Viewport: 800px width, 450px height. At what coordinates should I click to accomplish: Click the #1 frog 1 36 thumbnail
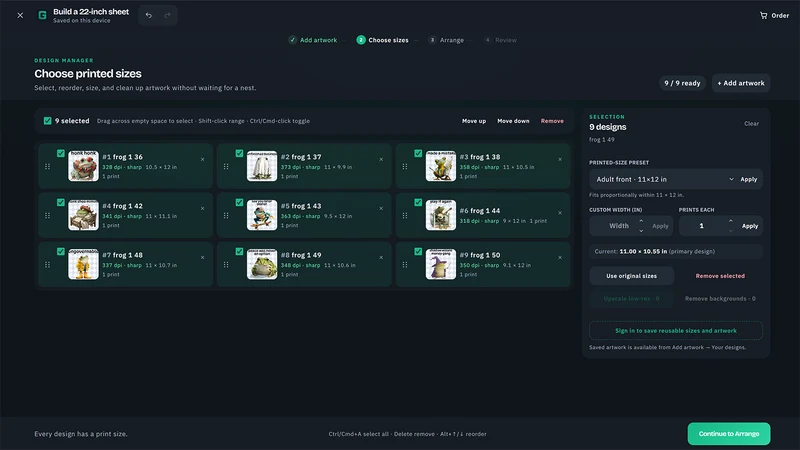pyautogui.click(x=83, y=166)
